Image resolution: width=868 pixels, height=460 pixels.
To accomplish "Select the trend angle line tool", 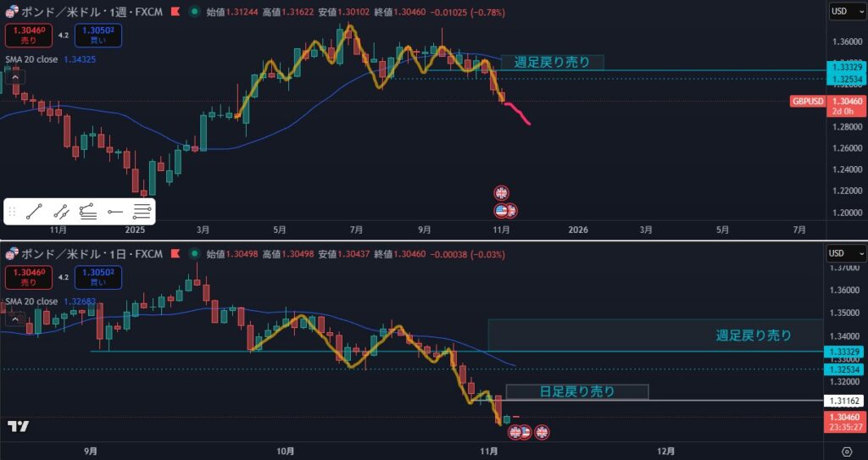I will pyautogui.click(x=88, y=212).
